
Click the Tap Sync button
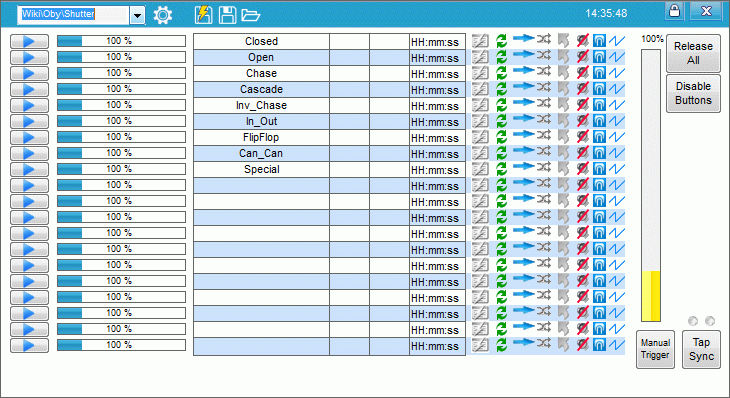[701, 349]
